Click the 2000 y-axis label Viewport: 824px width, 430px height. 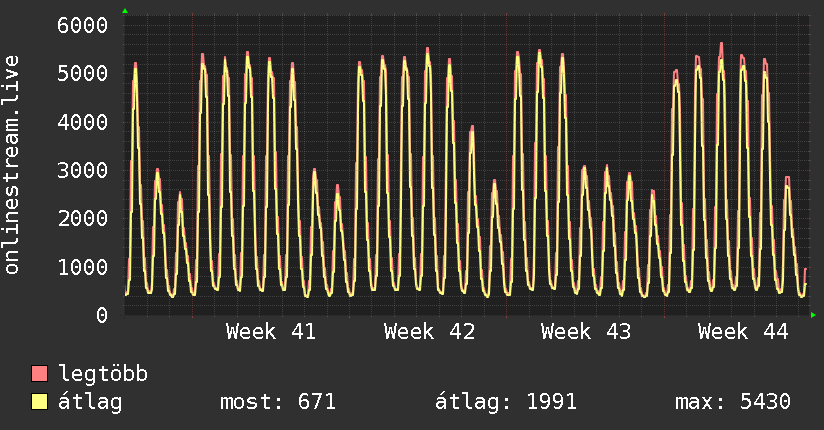(83, 219)
